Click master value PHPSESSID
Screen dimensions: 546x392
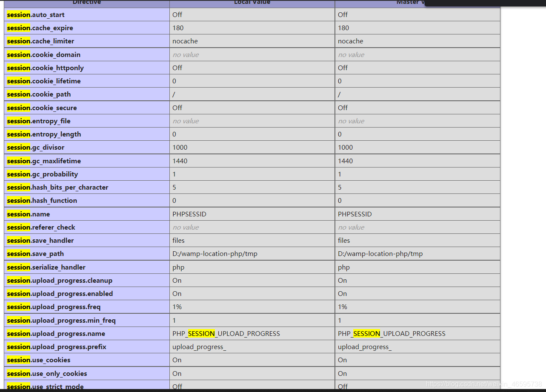[x=355, y=214]
